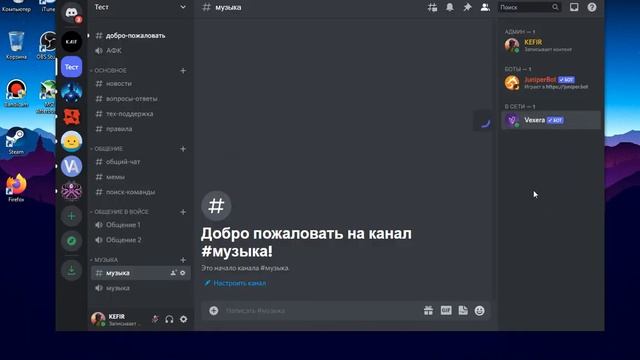This screenshot has height=360, width=640.
Task: Select Vexera bot in member list
Action: (x=551, y=120)
